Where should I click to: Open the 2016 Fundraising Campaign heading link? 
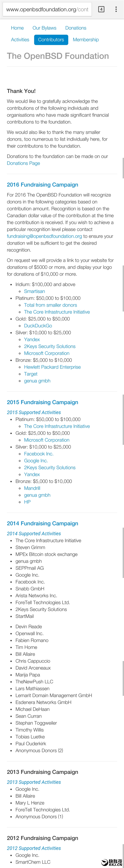pos(42,185)
